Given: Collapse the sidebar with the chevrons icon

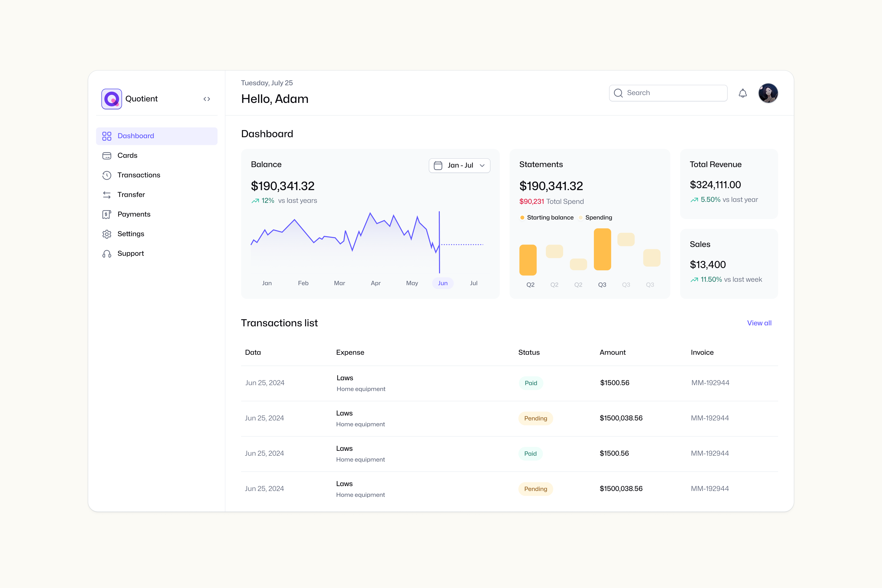Looking at the screenshot, I should (x=207, y=99).
